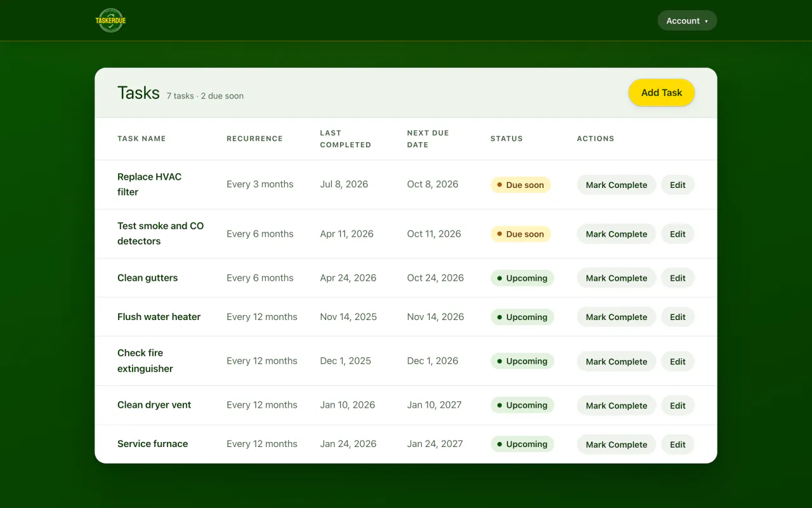Edit the Replace HVAC filter task
This screenshot has width=812, height=508.
click(678, 185)
